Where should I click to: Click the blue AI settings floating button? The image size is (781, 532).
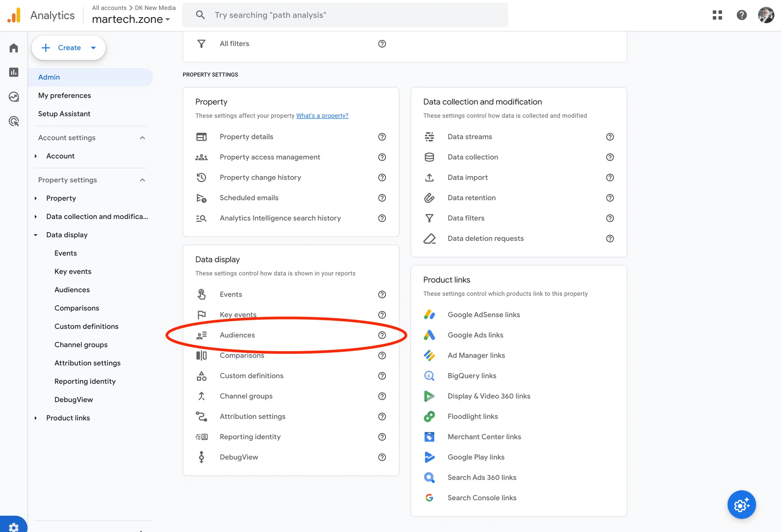point(741,505)
